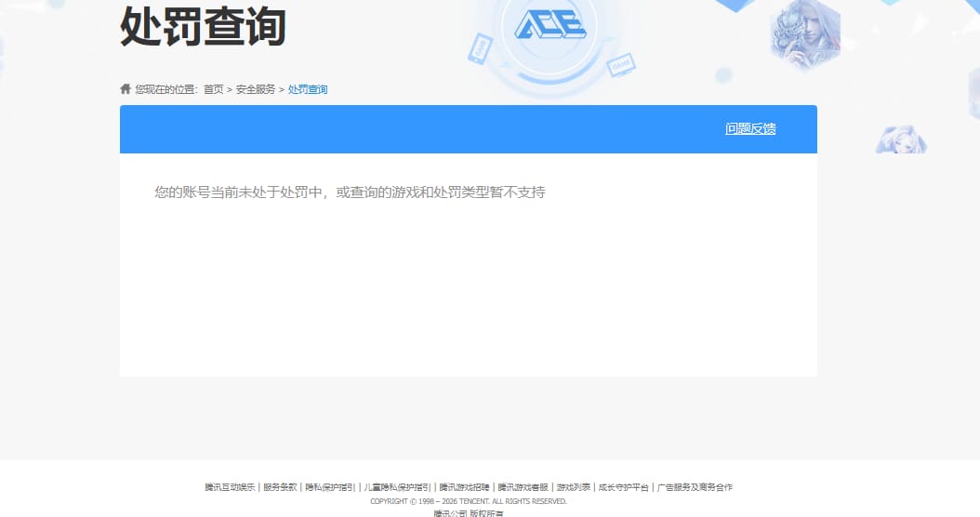The height and width of the screenshot is (517, 980).
Task: Go to 首页 in the breadcrumb
Action: (x=213, y=89)
